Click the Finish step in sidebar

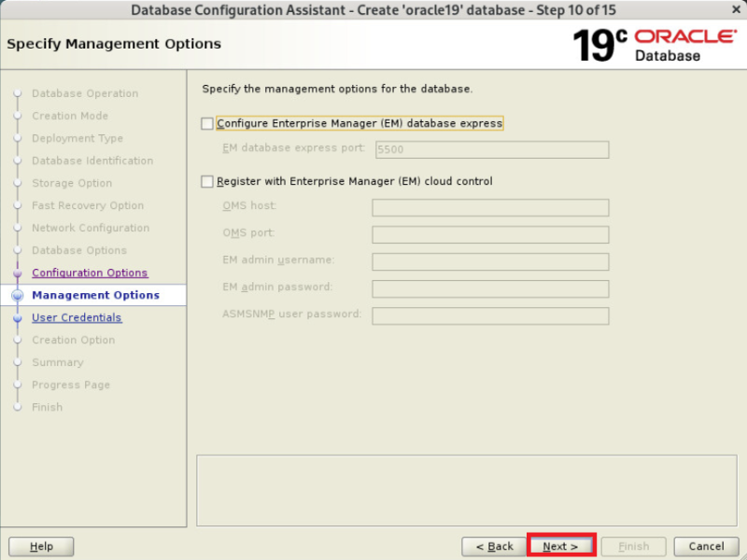pyautogui.click(x=48, y=407)
